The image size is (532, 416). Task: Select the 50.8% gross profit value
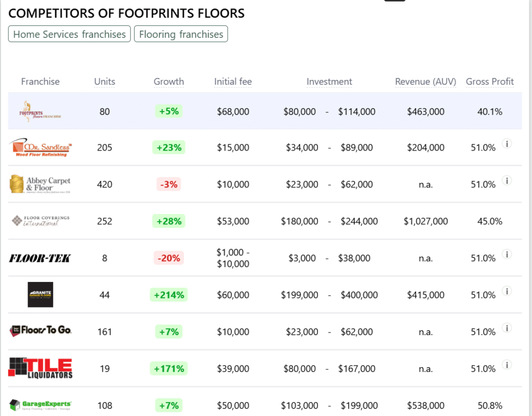pos(489,405)
